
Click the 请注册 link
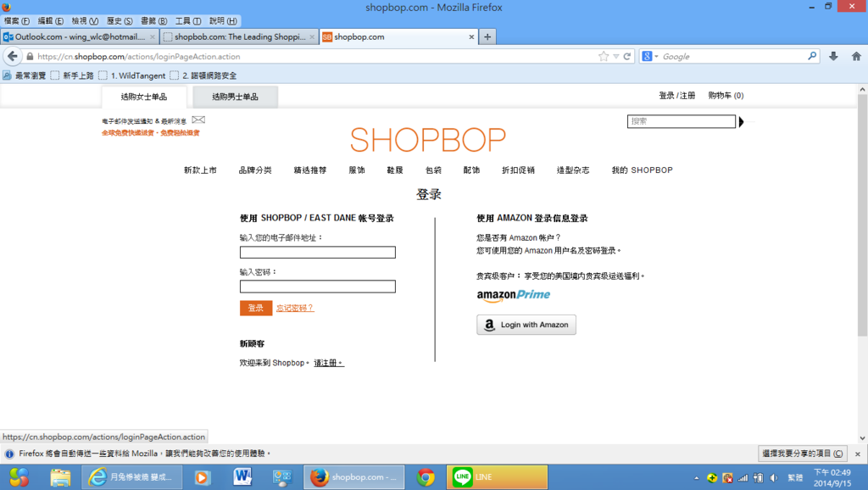pos(329,363)
